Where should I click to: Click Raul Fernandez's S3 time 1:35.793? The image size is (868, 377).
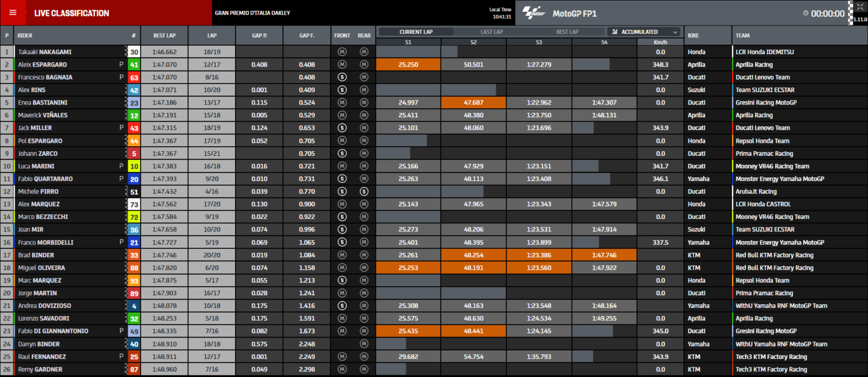pos(539,357)
